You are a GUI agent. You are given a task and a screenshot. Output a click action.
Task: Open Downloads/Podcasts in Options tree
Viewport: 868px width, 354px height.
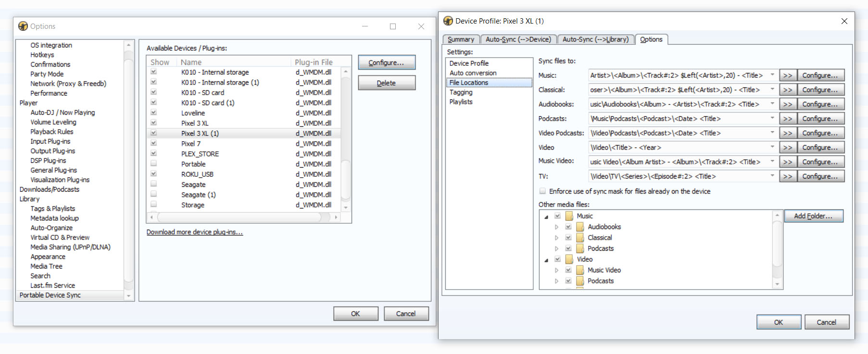pos(50,189)
